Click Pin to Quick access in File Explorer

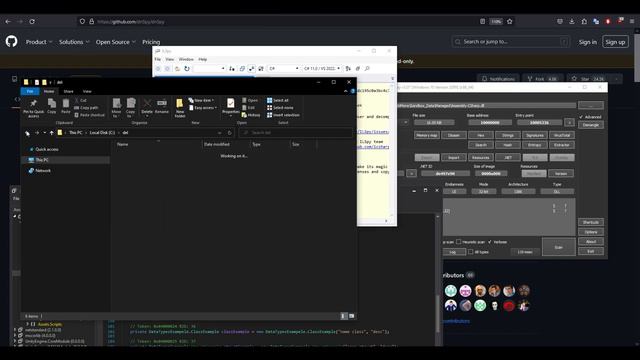click(x=33, y=108)
